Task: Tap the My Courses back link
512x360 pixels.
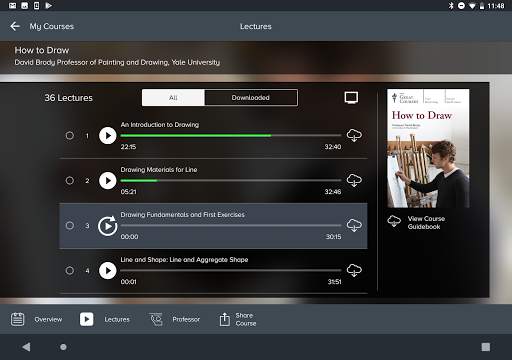Action: tap(51, 26)
